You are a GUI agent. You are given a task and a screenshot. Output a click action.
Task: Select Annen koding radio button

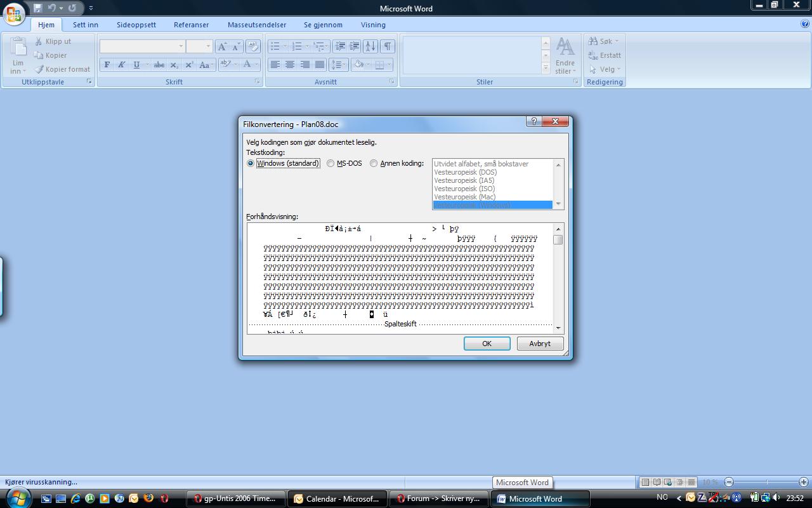point(374,163)
